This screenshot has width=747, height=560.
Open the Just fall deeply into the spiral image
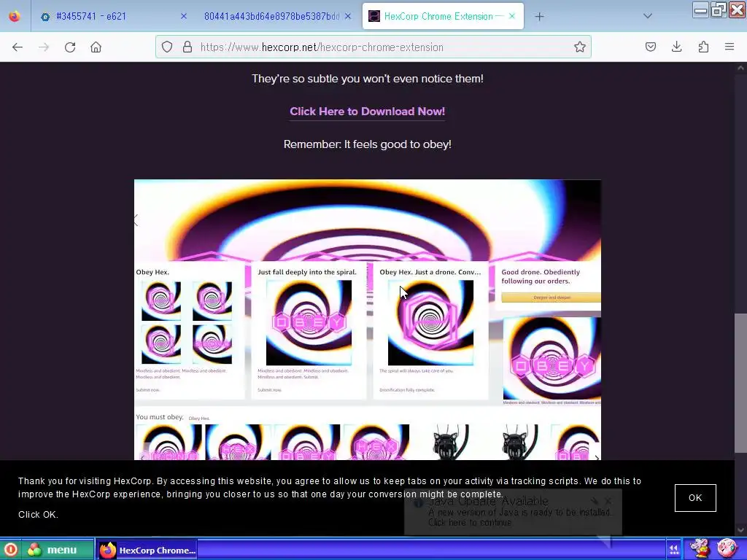point(309,323)
